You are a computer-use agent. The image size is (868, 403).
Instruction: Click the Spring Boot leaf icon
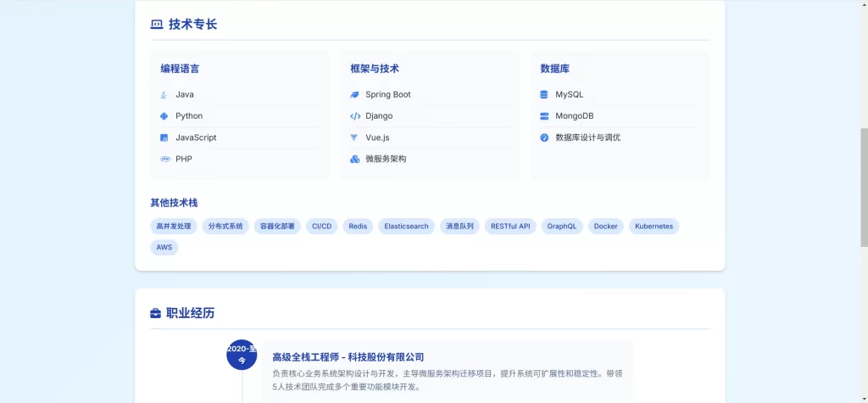[x=355, y=95]
